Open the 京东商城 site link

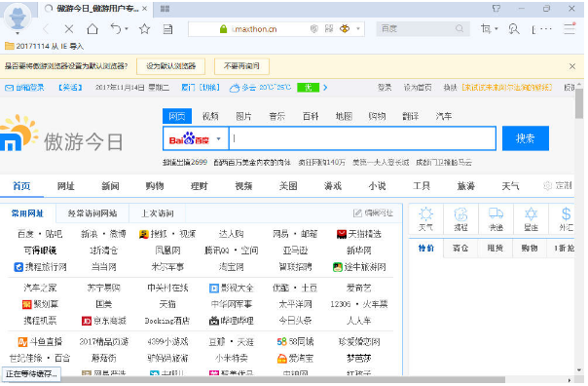104,321
